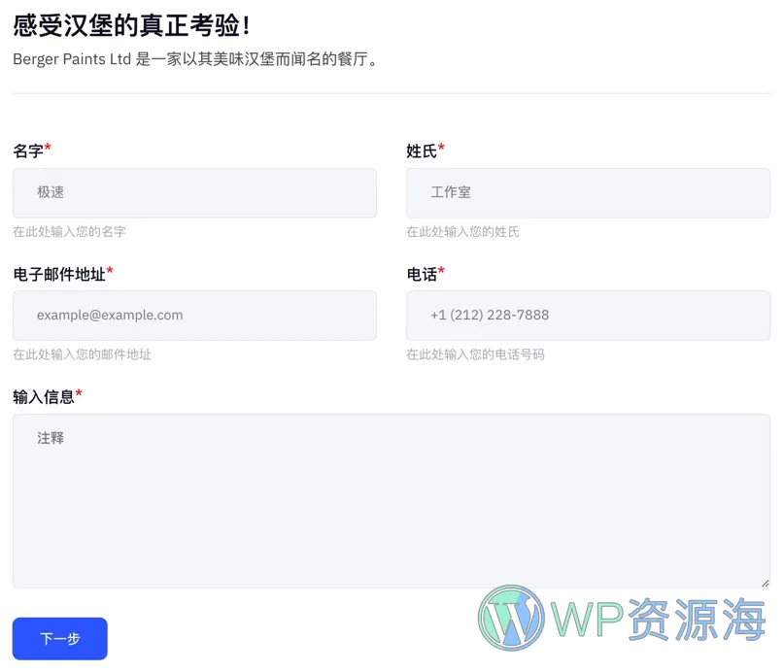
Task: Click the heading 感受汉堡的真正考验!
Action: (131, 25)
